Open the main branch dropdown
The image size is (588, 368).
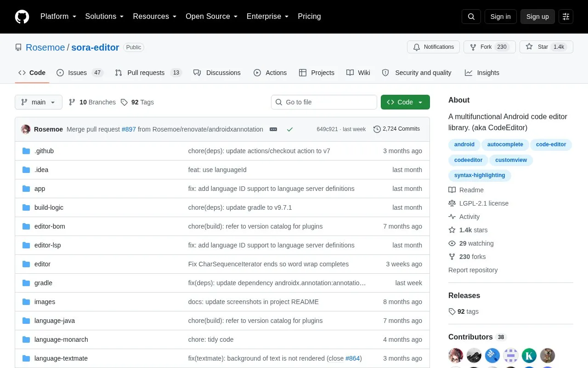click(x=39, y=102)
